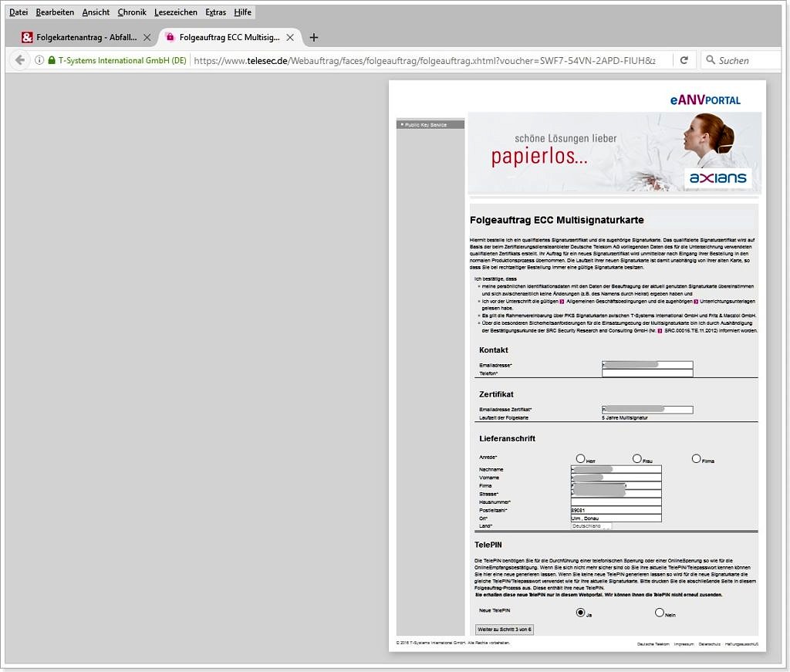The height and width of the screenshot is (672, 790).
Task: Click the Ort field showing Ulm, Donau
Action: tap(616, 518)
